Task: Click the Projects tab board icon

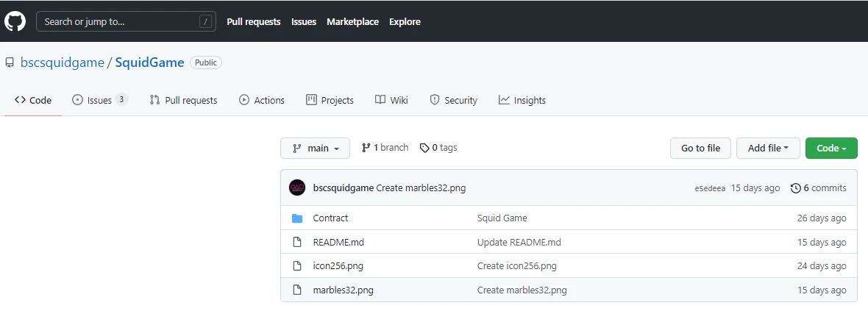Action: click(311, 100)
